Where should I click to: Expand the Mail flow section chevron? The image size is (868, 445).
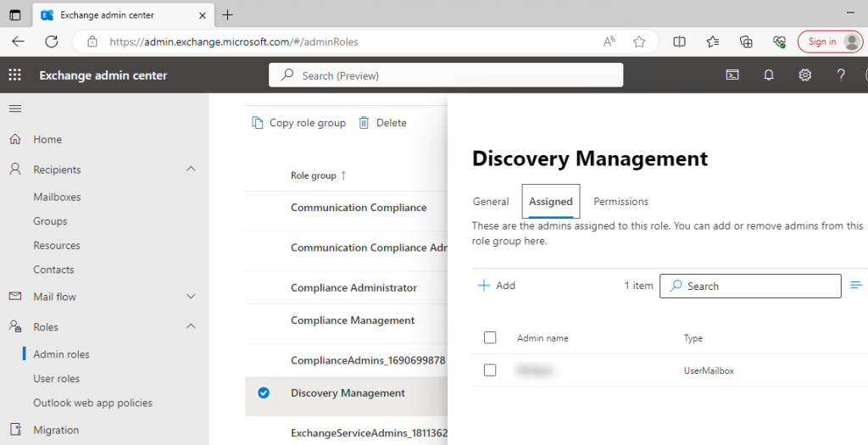[x=191, y=296]
